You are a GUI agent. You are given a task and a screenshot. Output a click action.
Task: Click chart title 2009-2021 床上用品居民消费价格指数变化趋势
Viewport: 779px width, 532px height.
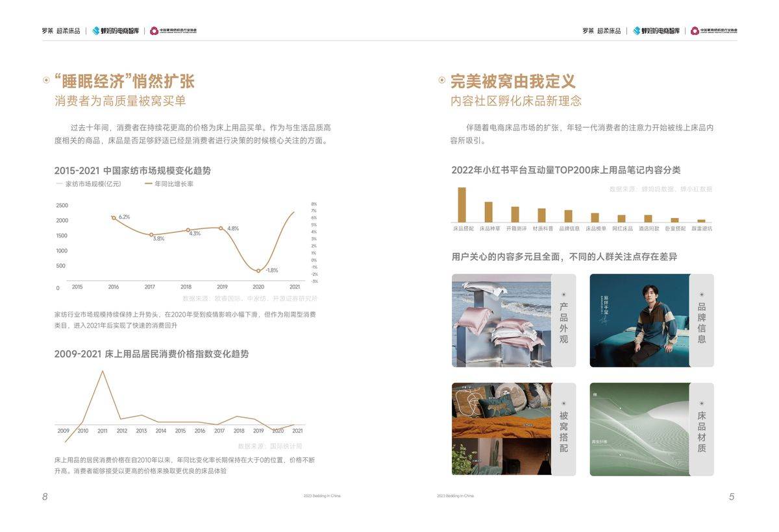pos(151,354)
